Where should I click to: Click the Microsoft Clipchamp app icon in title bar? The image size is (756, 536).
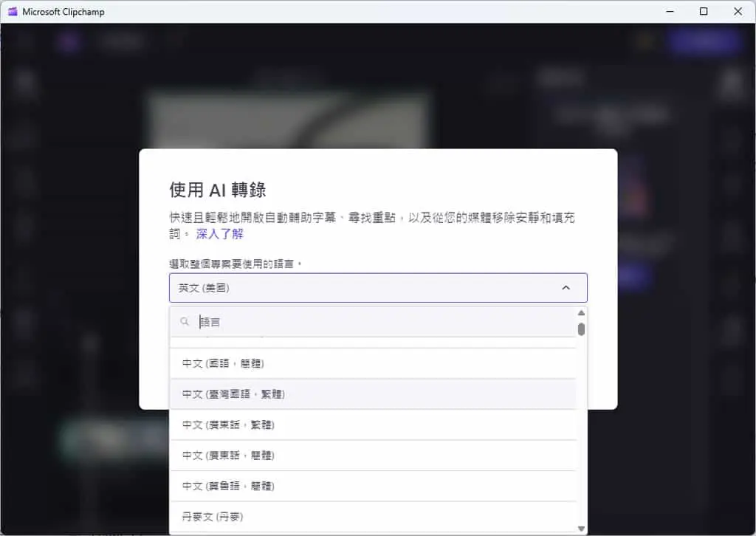coord(13,11)
